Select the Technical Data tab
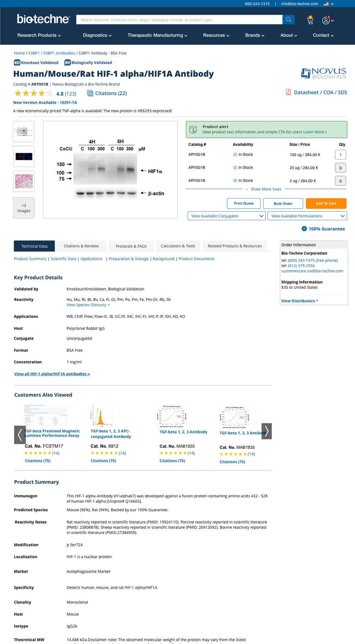 pos(34,246)
